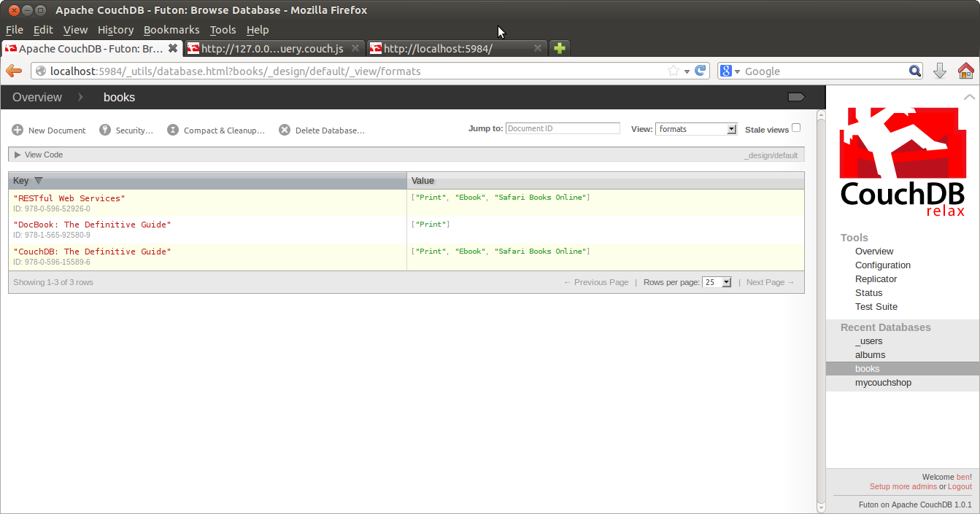Open the Bookmarks menu

[x=171, y=30]
